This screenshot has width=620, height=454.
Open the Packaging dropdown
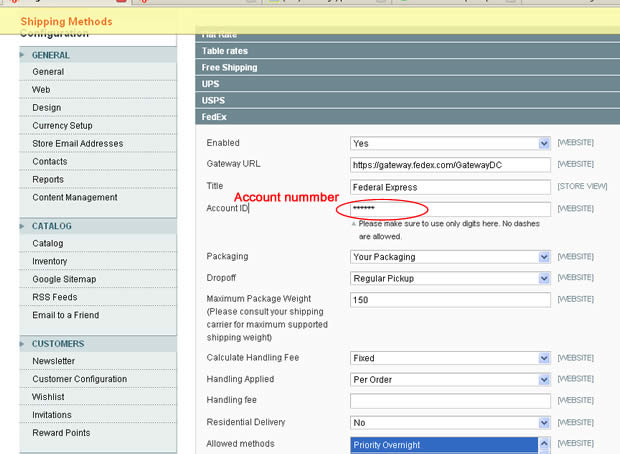tap(450, 257)
